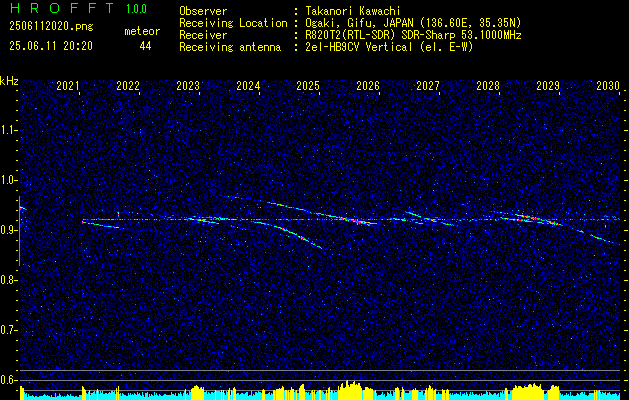This screenshot has width=629, height=400.
Task: Click the 1.0 kHz frequency label
Action: (x=7, y=180)
